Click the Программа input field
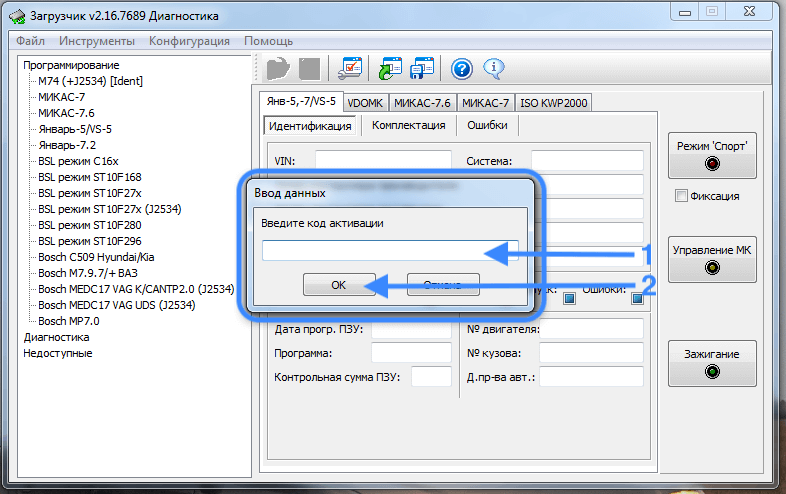Viewport: 786px width, 494px height. pyautogui.click(x=412, y=353)
